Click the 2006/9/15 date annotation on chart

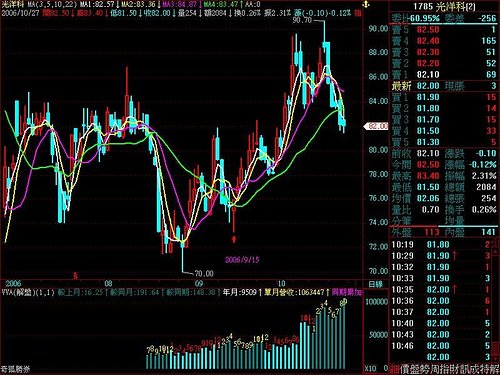[242, 260]
